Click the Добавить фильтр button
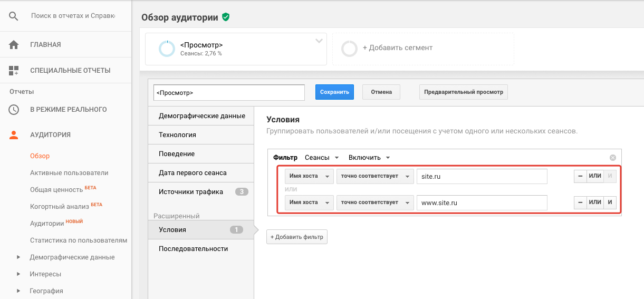This screenshot has width=644, height=299. coord(297,237)
